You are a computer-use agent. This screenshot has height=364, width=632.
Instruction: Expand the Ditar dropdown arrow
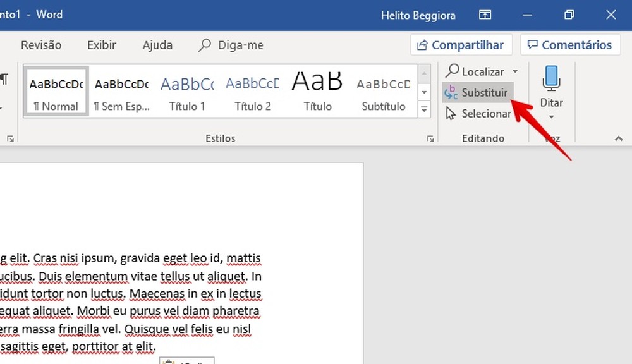pos(551,118)
